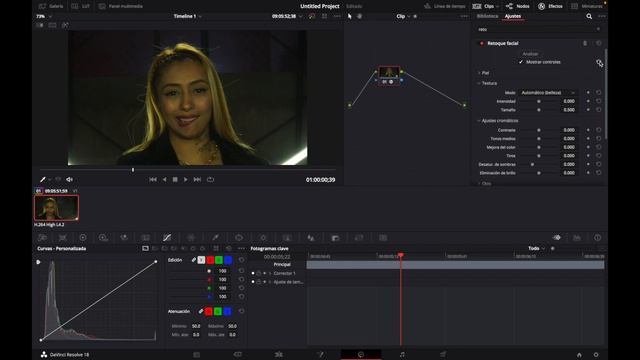Mute the viewer audio
640x360 pixels.
pos(69,180)
